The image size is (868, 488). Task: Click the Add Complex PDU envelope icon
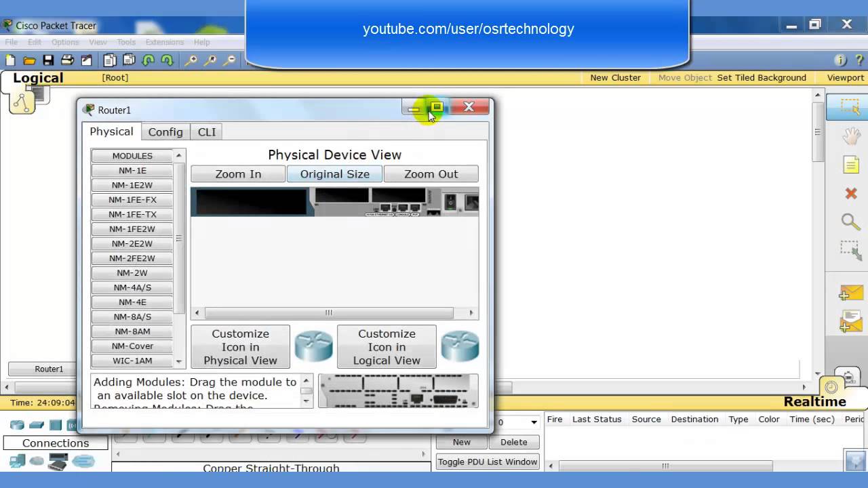point(851,321)
